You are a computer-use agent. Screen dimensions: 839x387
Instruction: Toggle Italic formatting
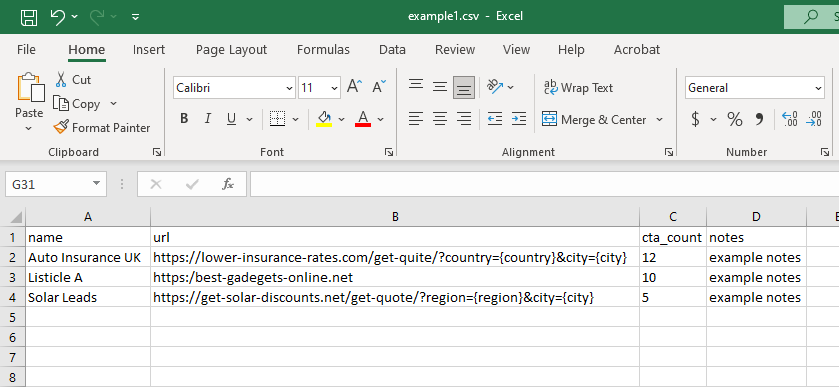coord(208,119)
